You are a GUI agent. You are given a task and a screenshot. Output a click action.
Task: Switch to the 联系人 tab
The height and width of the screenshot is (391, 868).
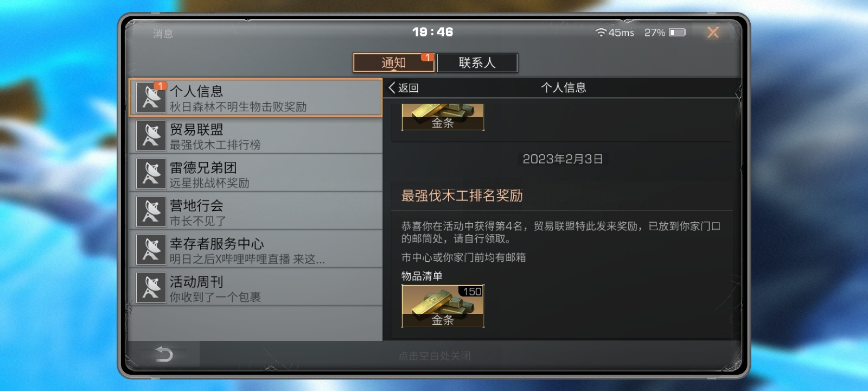click(477, 62)
